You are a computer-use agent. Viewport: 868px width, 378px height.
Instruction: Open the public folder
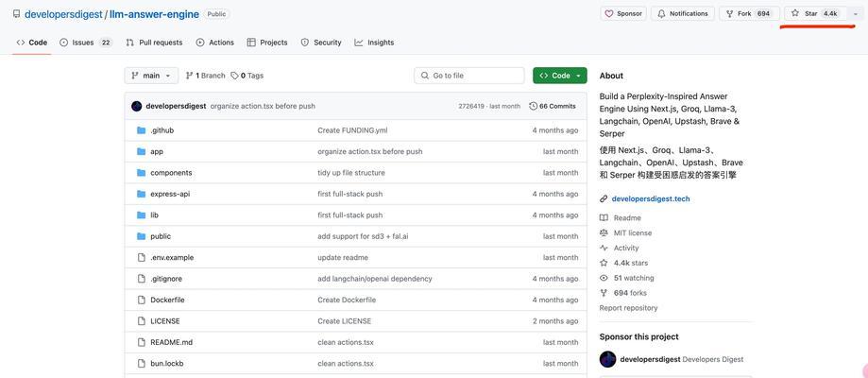[161, 236]
